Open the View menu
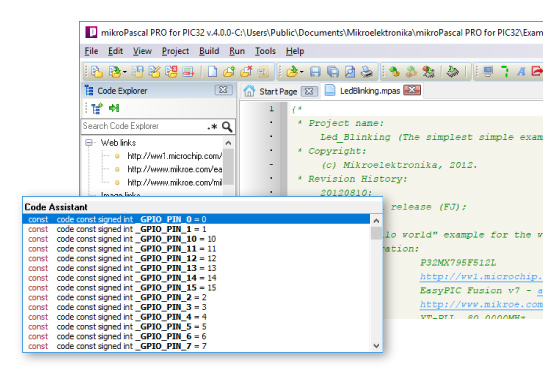The width and height of the screenshot is (543, 373). point(142,51)
